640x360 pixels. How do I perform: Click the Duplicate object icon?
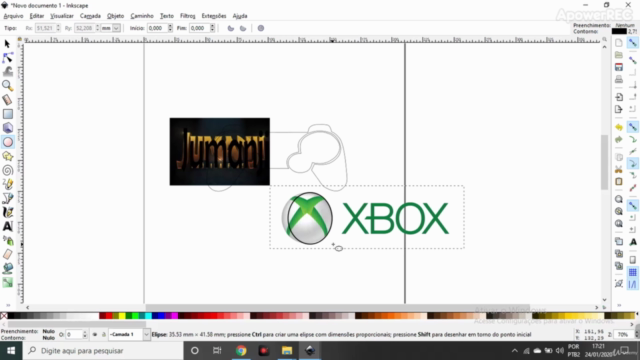pyautogui.click(x=619, y=242)
